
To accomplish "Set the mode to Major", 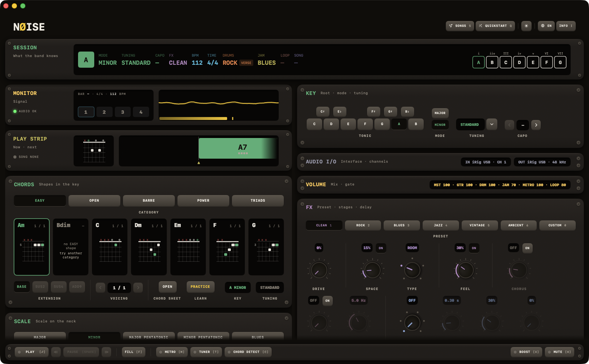I will (440, 113).
